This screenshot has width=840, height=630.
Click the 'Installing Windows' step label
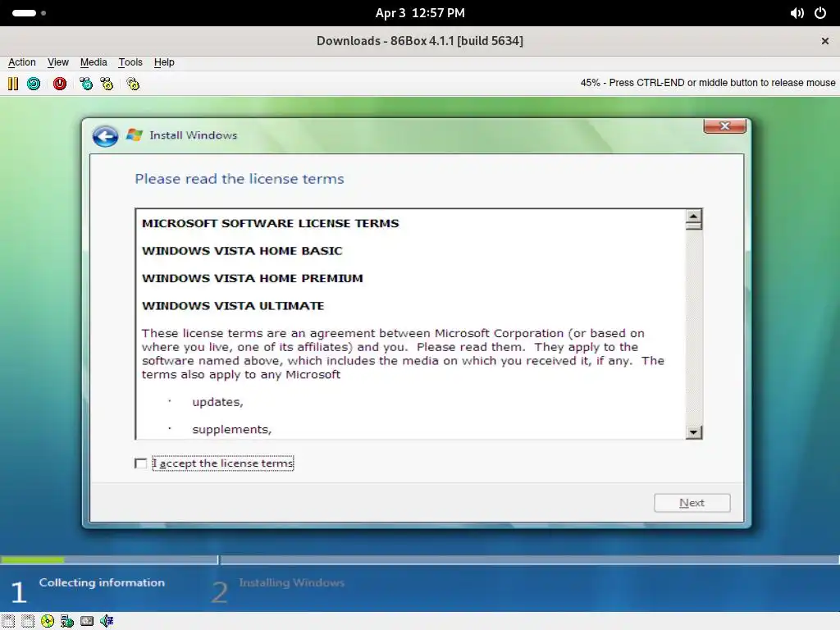click(291, 583)
